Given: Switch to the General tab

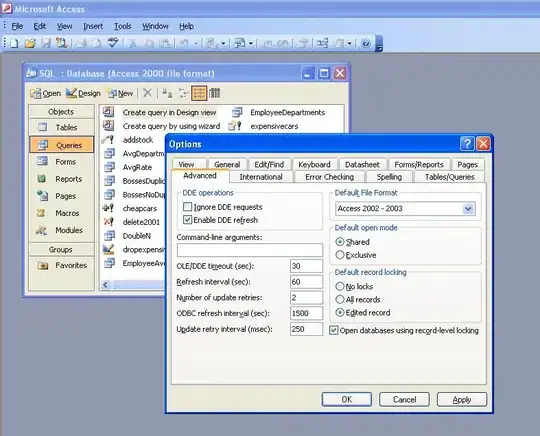Looking at the screenshot, I should pos(227,165).
